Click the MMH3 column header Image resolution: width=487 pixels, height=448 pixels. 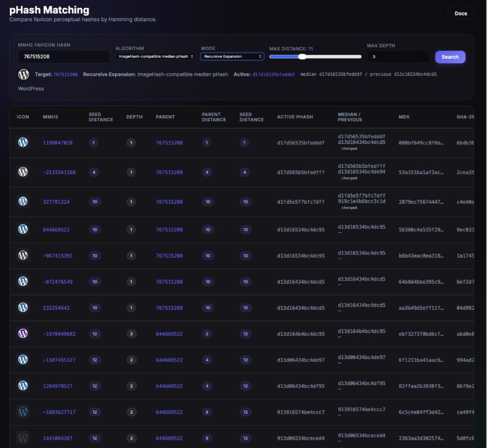pyautogui.click(x=50, y=117)
